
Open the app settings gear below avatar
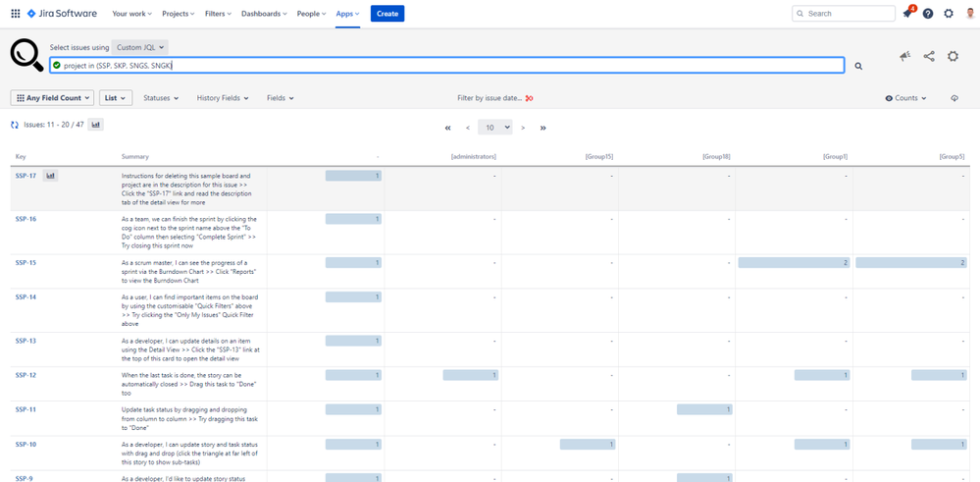(x=953, y=56)
